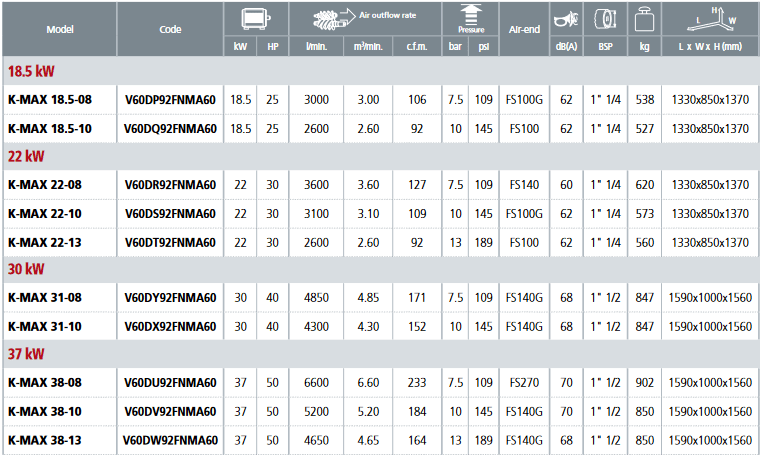Click the BSP outlet connection icon

pos(605,19)
